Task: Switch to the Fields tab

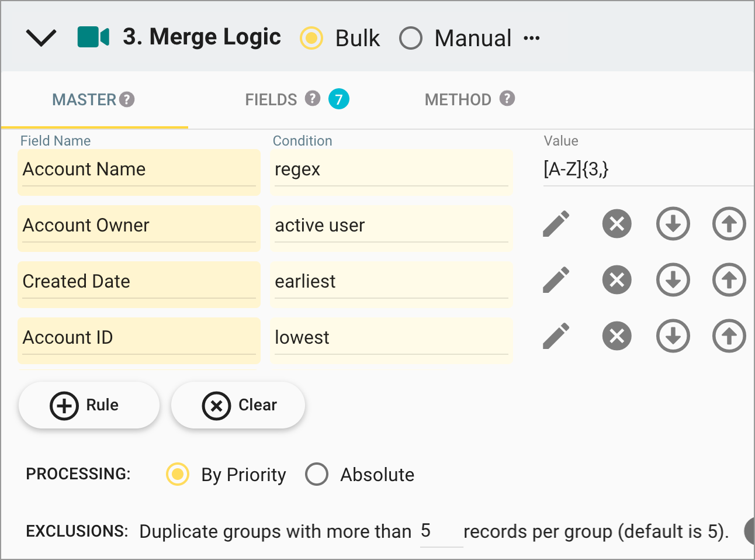Action: [x=271, y=99]
